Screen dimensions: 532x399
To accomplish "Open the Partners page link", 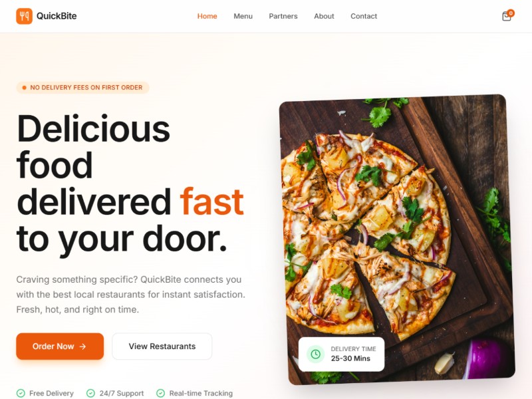I will click(x=283, y=16).
